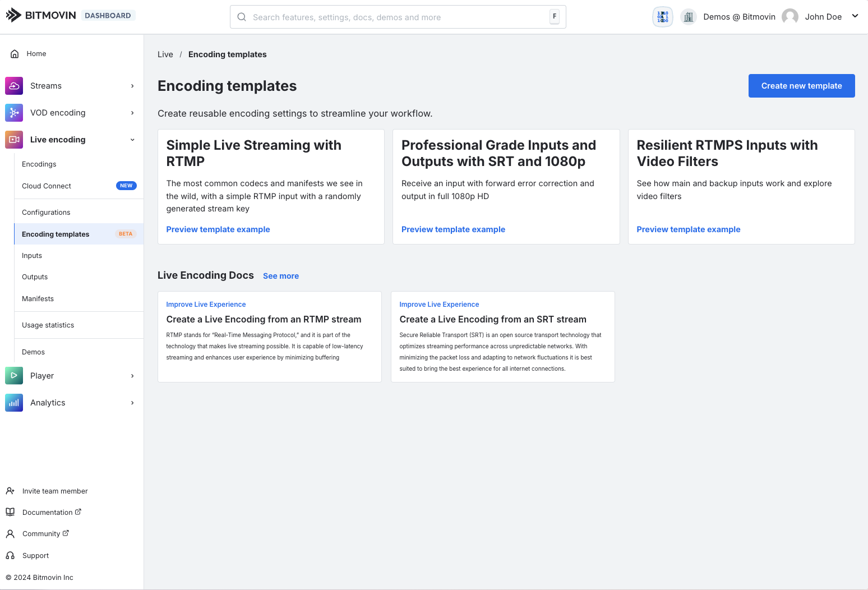The width and height of the screenshot is (868, 590).
Task: Click the Live breadcrumb link
Action: pos(165,54)
